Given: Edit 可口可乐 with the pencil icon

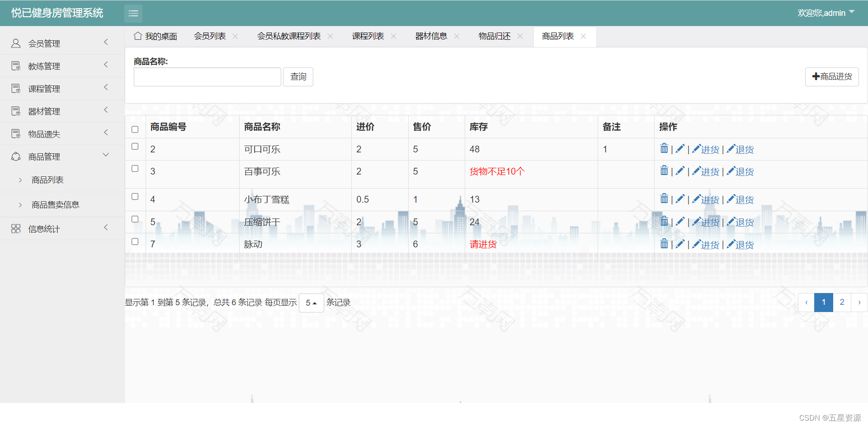Looking at the screenshot, I should 680,149.
